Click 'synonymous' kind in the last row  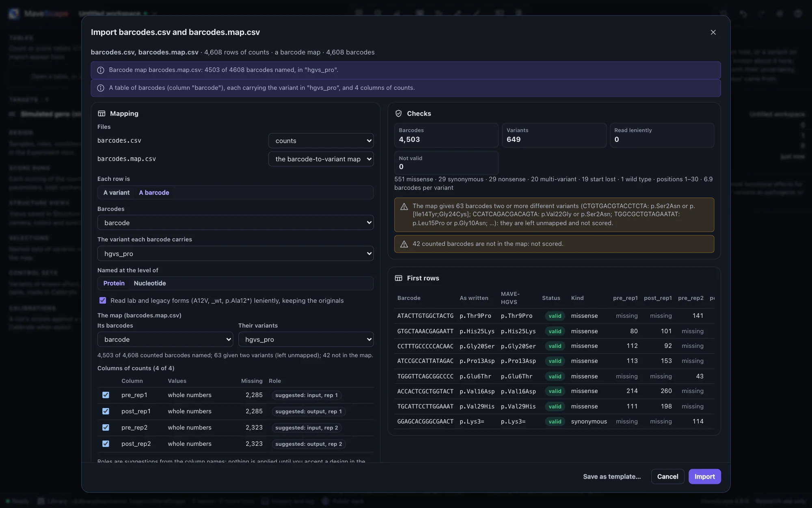click(589, 421)
